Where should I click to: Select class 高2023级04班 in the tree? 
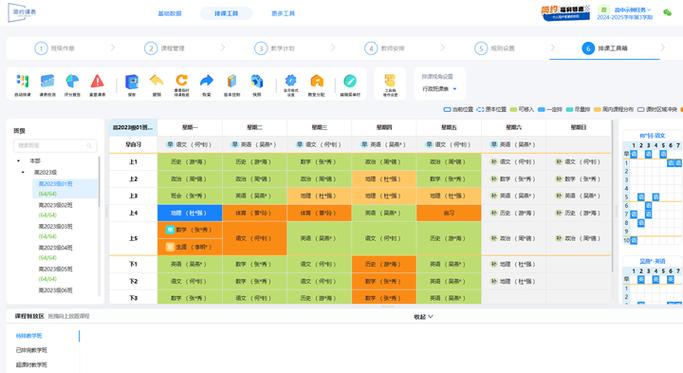[55, 248]
